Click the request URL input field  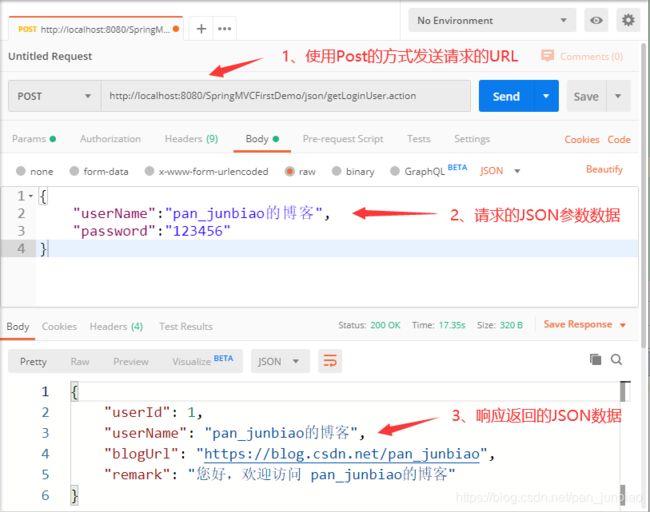285,96
